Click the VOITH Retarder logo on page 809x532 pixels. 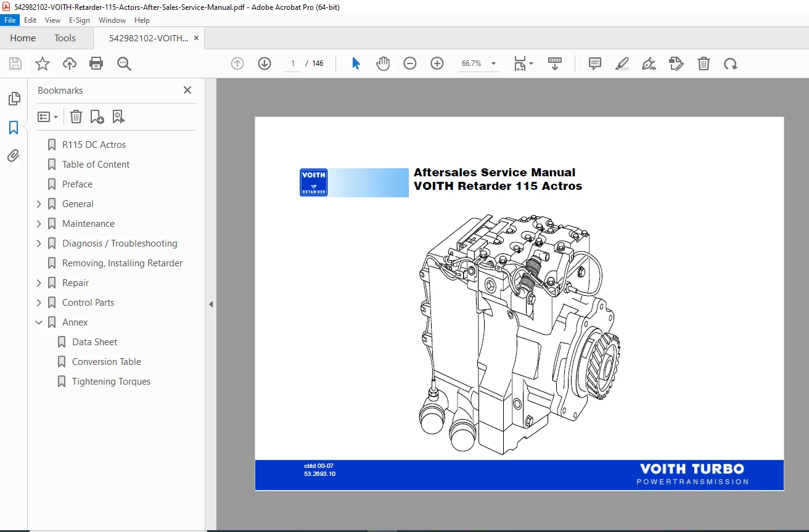pyautogui.click(x=314, y=182)
